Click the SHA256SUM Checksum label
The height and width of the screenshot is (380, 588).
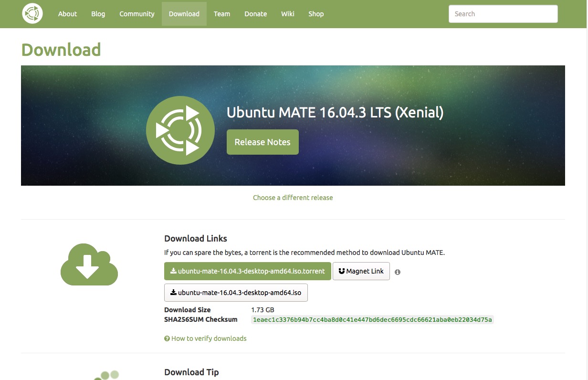pos(201,319)
